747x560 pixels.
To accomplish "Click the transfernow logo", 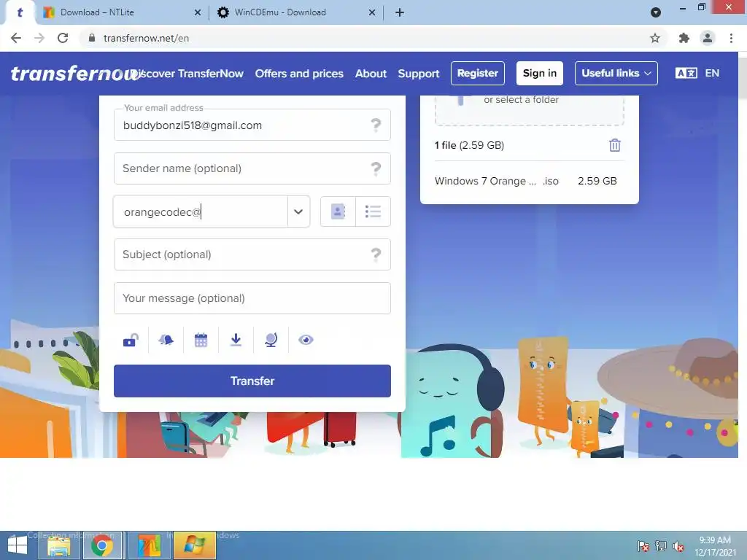I will coord(75,74).
